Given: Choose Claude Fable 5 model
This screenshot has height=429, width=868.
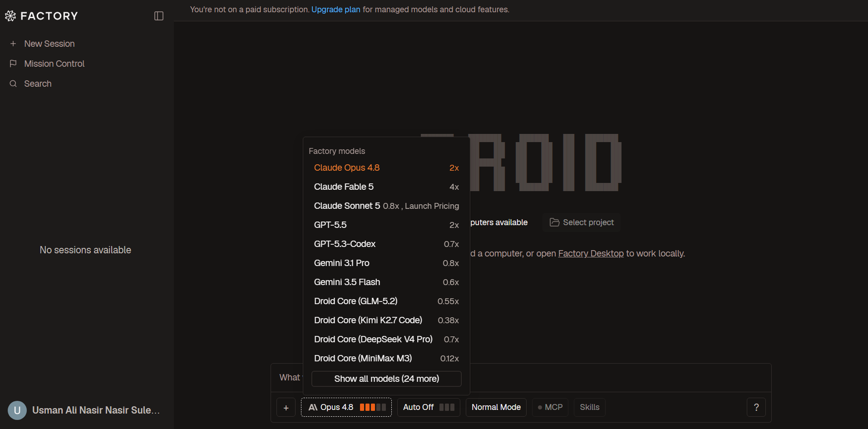Looking at the screenshot, I should click(386, 187).
